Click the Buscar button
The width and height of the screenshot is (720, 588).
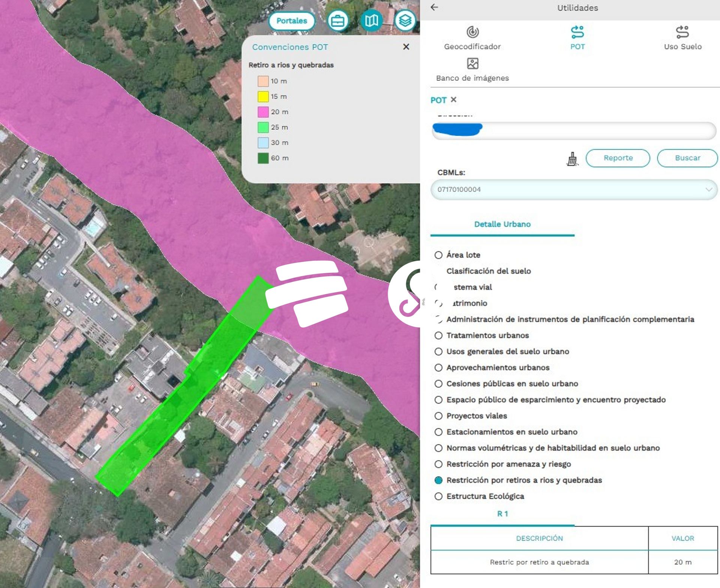click(x=687, y=158)
